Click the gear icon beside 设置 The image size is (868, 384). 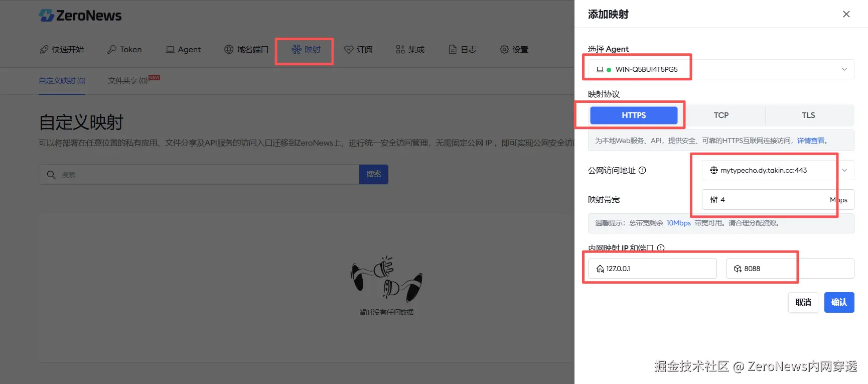pyautogui.click(x=504, y=49)
